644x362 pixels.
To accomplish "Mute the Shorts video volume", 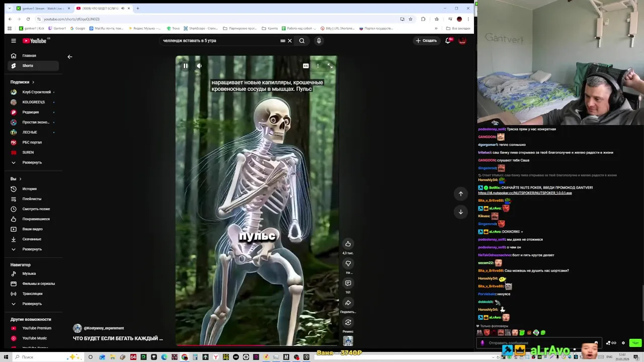I will point(199,66).
